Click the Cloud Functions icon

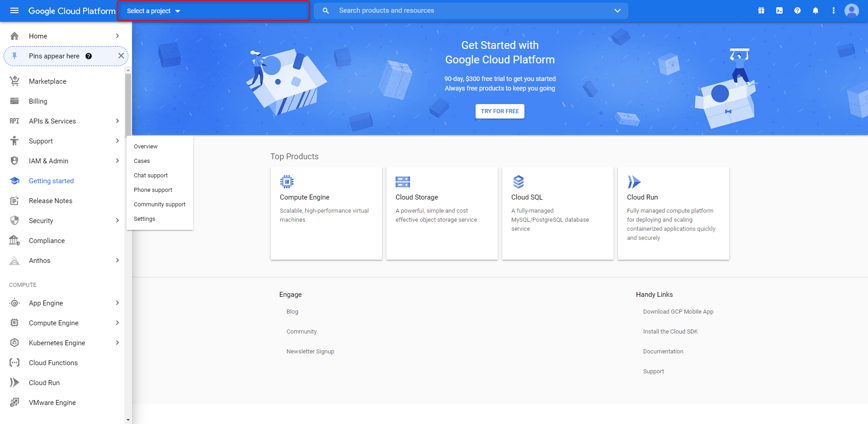[14, 362]
